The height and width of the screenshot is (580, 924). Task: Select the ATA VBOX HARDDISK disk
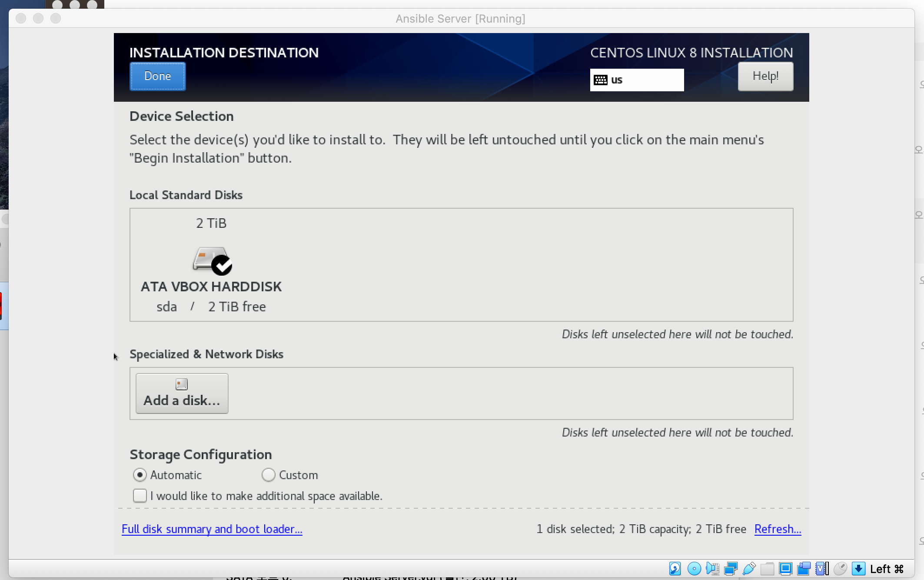(x=211, y=264)
